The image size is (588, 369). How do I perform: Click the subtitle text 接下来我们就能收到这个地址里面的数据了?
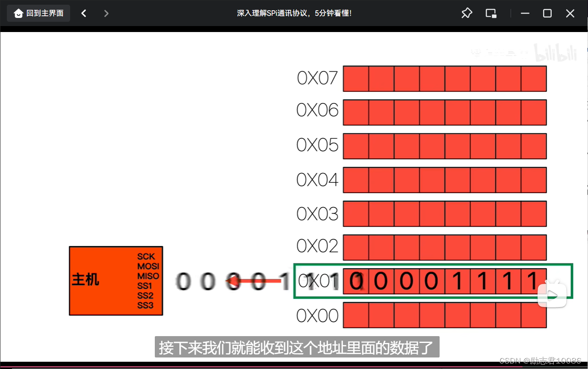coord(297,348)
